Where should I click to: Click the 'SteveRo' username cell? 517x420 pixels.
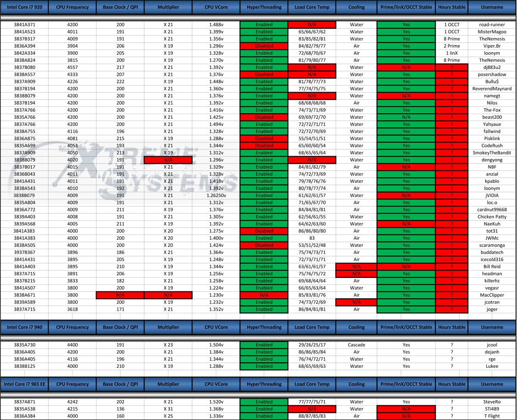(x=492, y=402)
